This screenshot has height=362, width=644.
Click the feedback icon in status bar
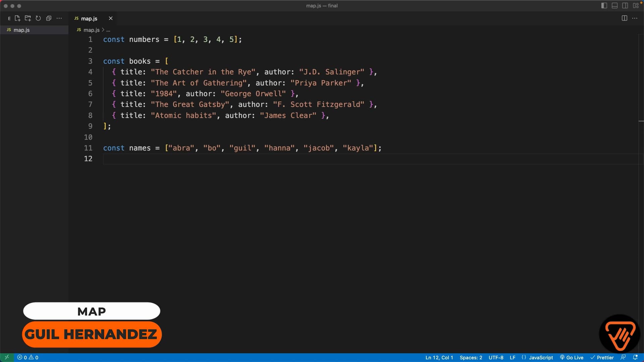coord(623,357)
